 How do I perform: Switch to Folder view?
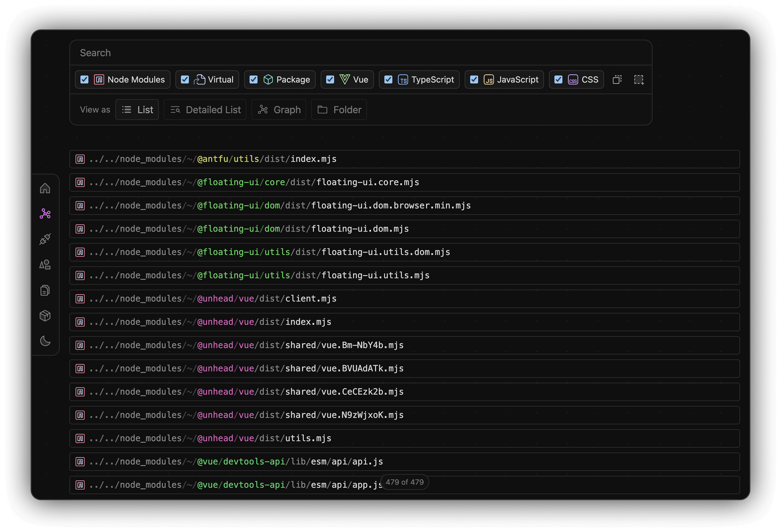tap(339, 110)
